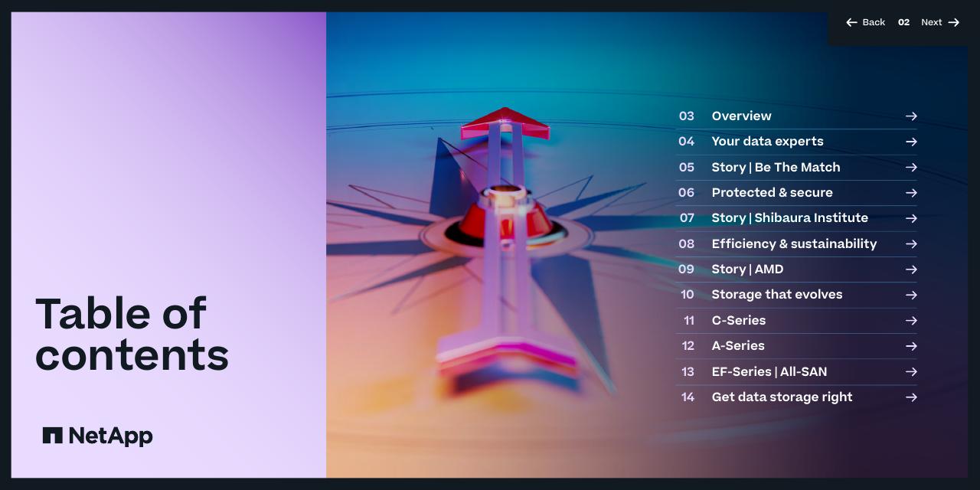Click the arrow beside Story | AMD
980x490 pixels.
(911, 269)
